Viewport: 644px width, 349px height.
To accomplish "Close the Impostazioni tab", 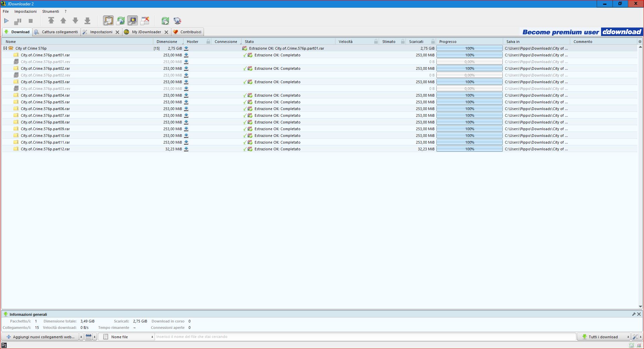I will [x=117, y=32].
